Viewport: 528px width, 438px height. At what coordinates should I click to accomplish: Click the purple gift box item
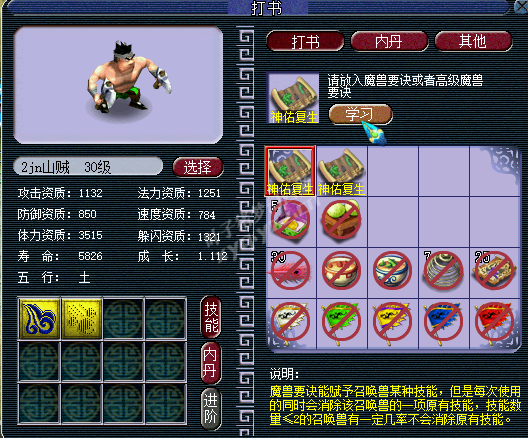[x=291, y=220]
